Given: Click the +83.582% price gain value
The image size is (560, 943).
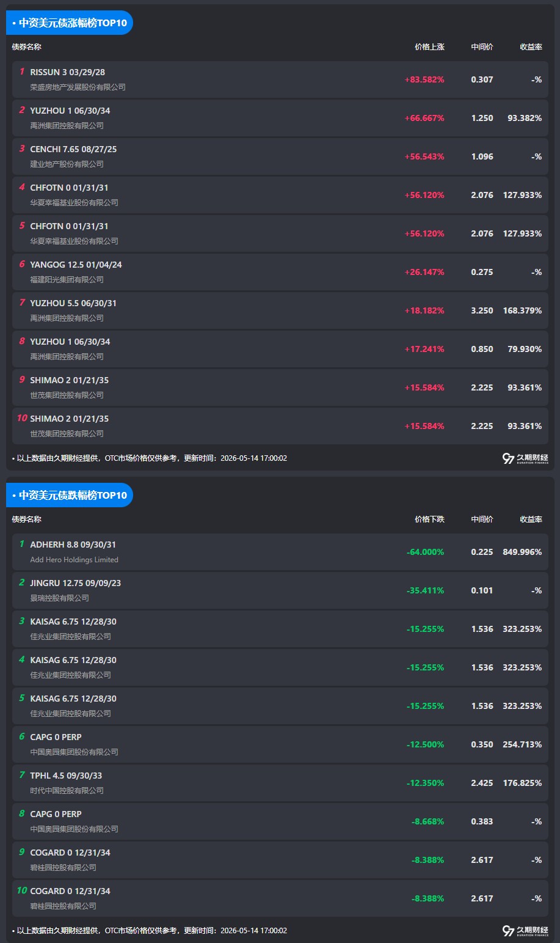Looking at the screenshot, I should pos(424,79).
